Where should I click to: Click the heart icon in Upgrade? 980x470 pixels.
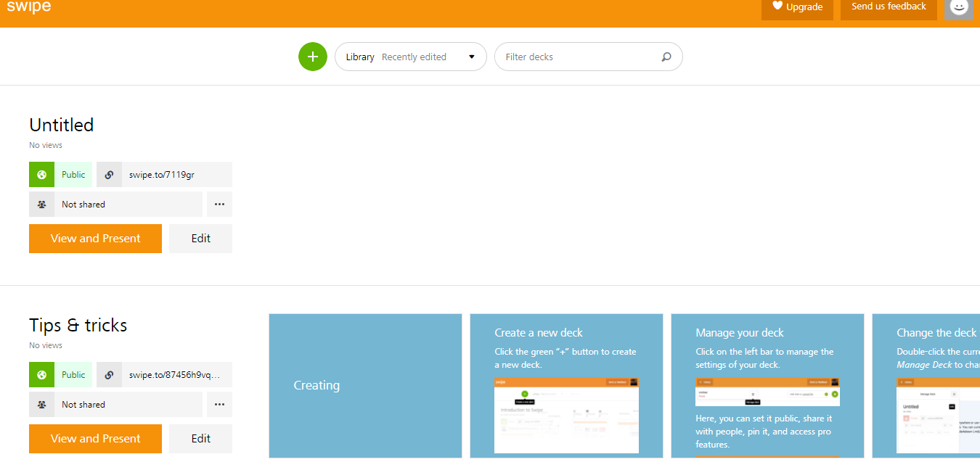[x=777, y=6]
